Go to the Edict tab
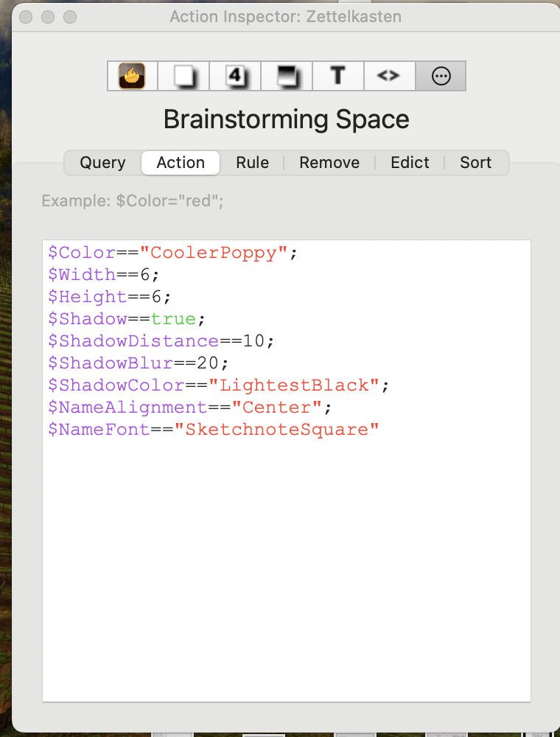The width and height of the screenshot is (560, 737). click(410, 163)
